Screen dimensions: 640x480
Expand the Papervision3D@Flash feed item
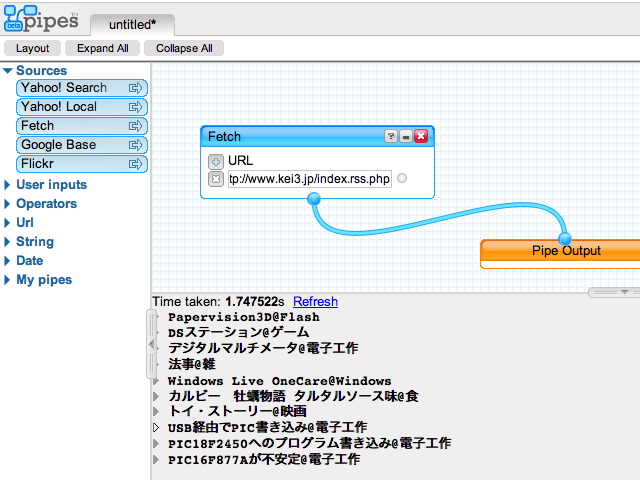click(x=157, y=317)
